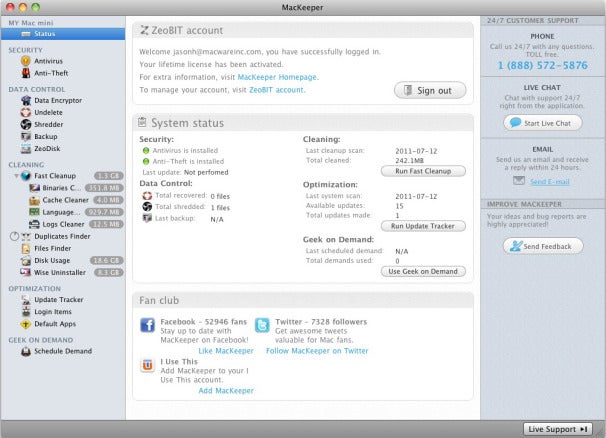606x438 pixels.
Task: Select the Schedule Demand icon
Action: [x=26, y=351]
